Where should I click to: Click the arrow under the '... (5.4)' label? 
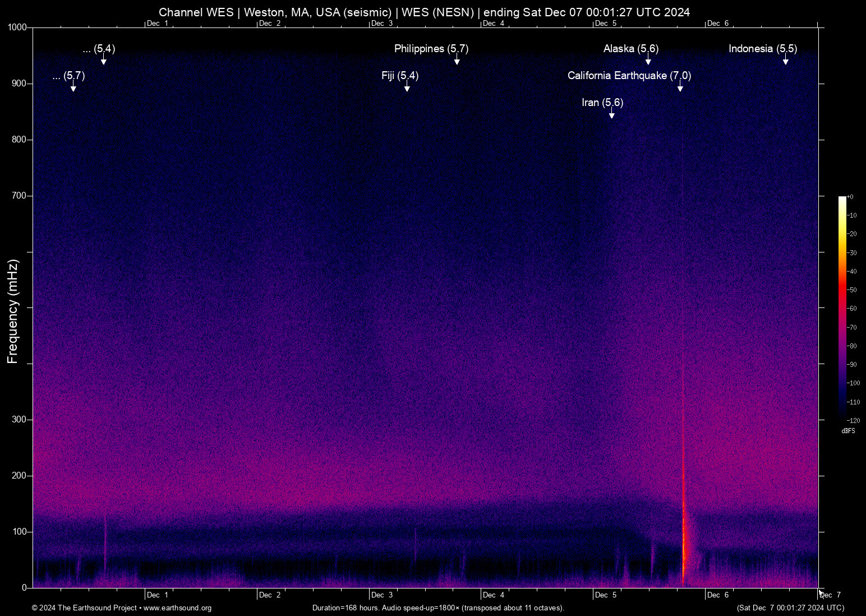[103, 61]
